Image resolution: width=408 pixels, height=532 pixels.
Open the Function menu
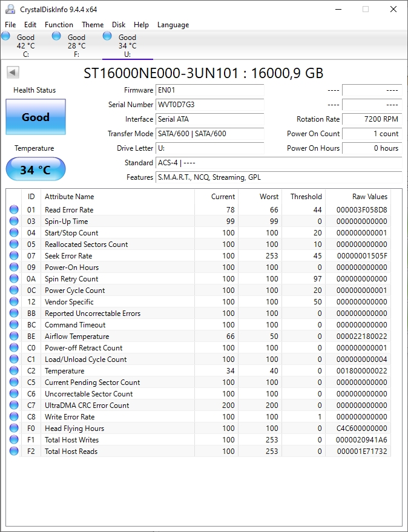click(59, 25)
